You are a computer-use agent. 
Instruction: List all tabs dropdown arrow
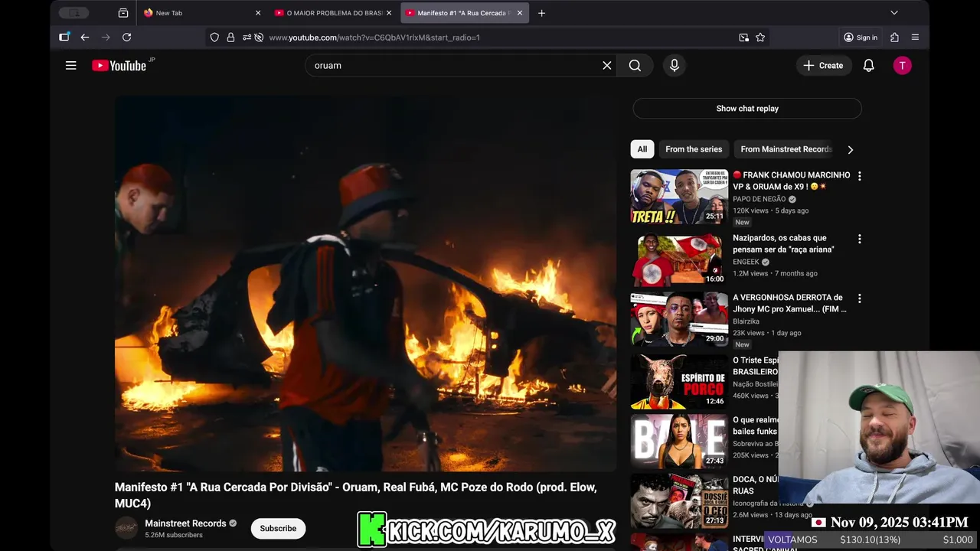[x=894, y=13]
